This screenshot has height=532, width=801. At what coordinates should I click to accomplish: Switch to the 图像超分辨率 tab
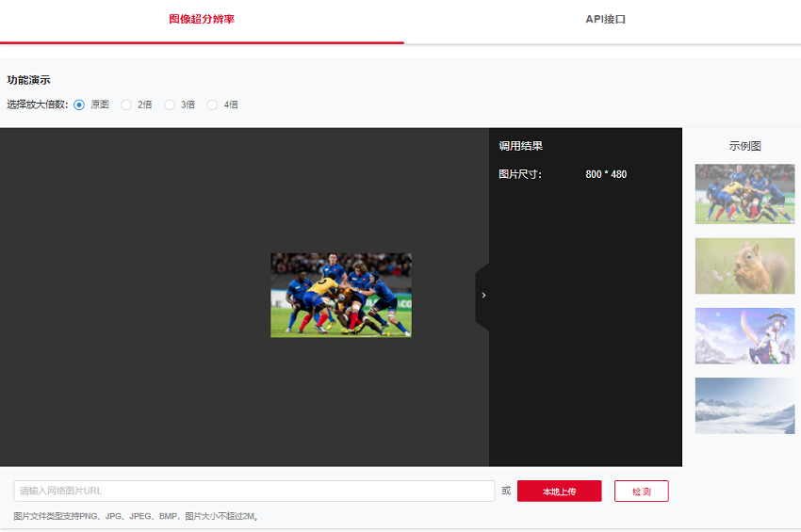(202, 20)
